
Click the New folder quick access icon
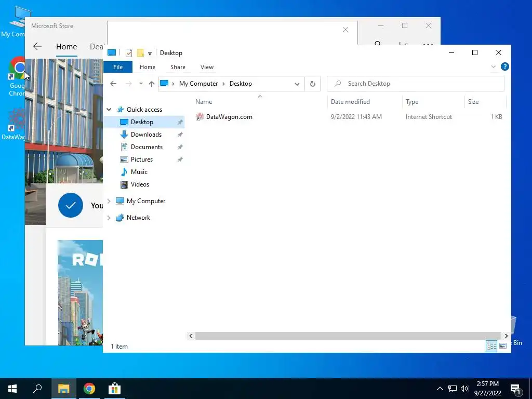coord(140,52)
